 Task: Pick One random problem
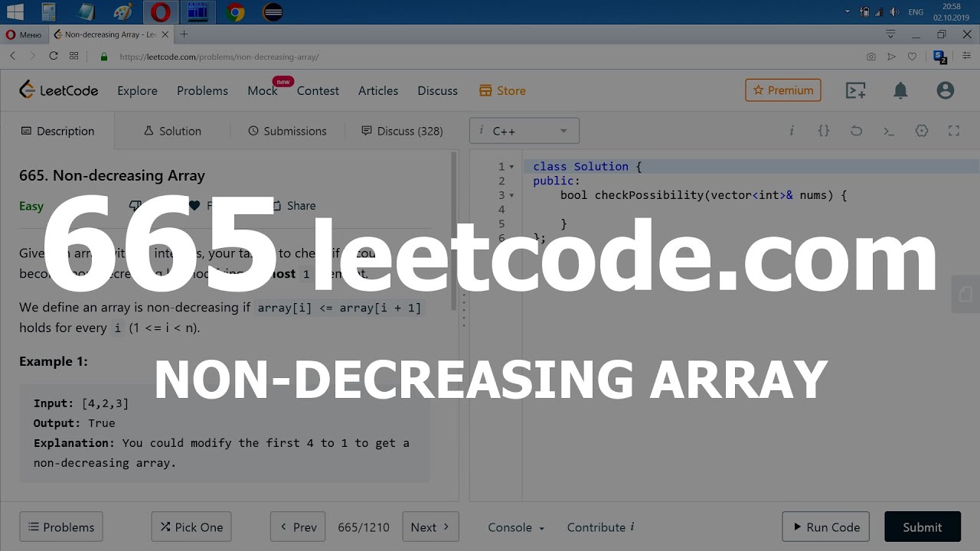coord(191,527)
